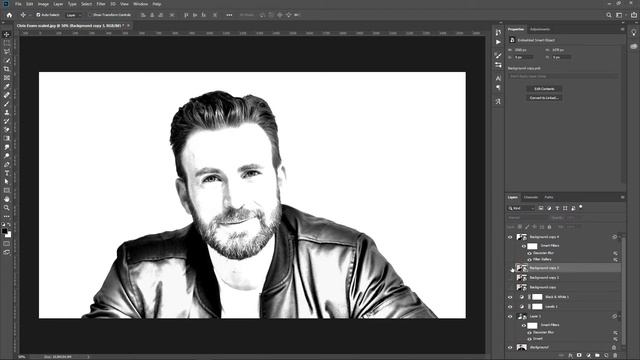The image size is (640, 360).
Task: Open the Auto-Select Layer dropdown
Action: [73, 15]
